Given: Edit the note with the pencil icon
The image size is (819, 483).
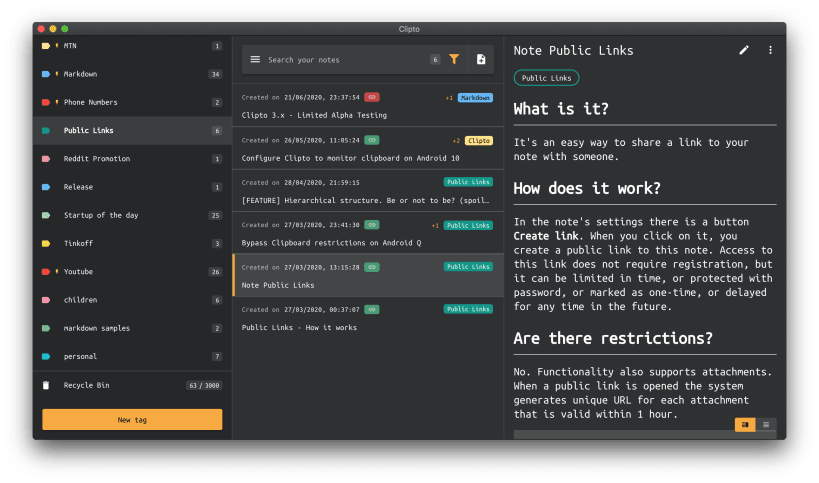Looking at the screenshot, I should click(x=744, y=50).
